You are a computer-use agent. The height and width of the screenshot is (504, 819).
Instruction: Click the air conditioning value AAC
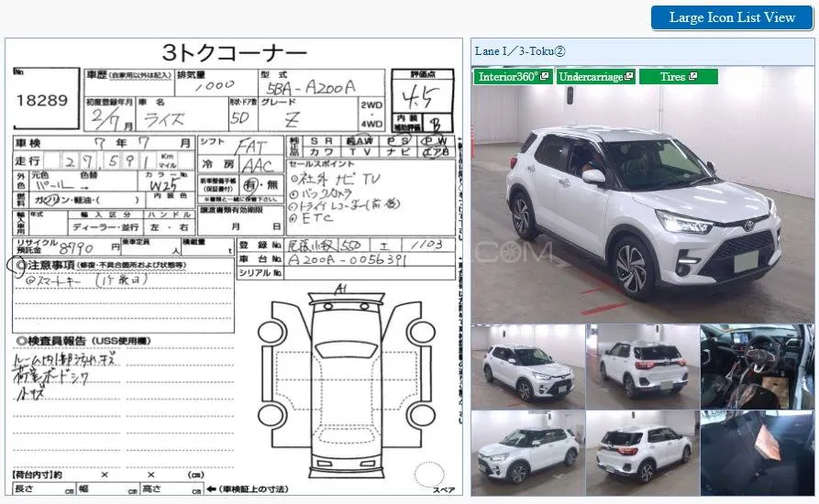(258, 166)
